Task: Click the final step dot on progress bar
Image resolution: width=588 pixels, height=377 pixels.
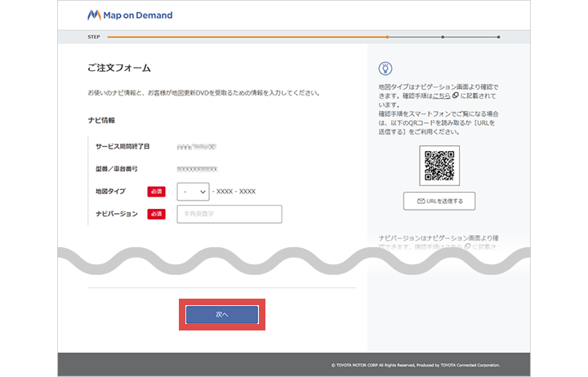Action: [498, 37]
